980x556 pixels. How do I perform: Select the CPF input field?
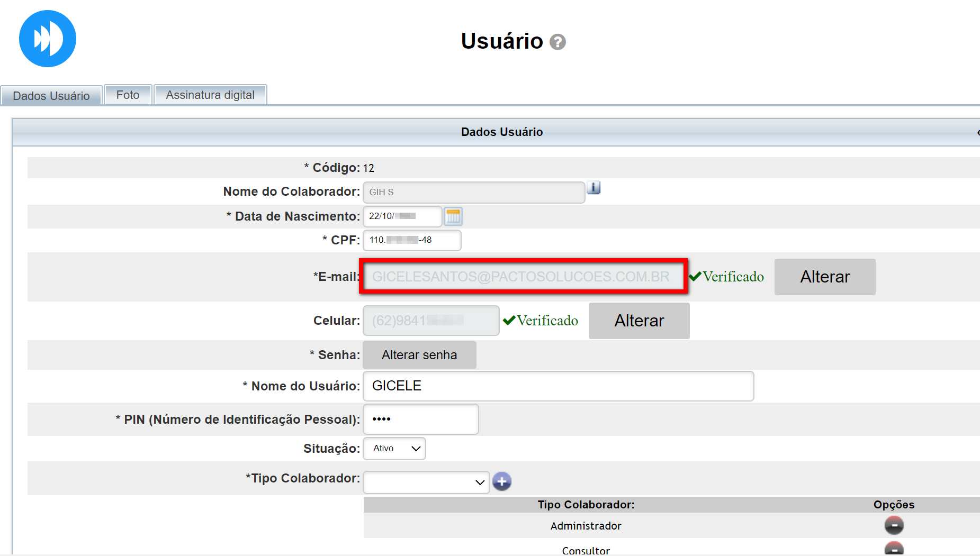[412, 240]
